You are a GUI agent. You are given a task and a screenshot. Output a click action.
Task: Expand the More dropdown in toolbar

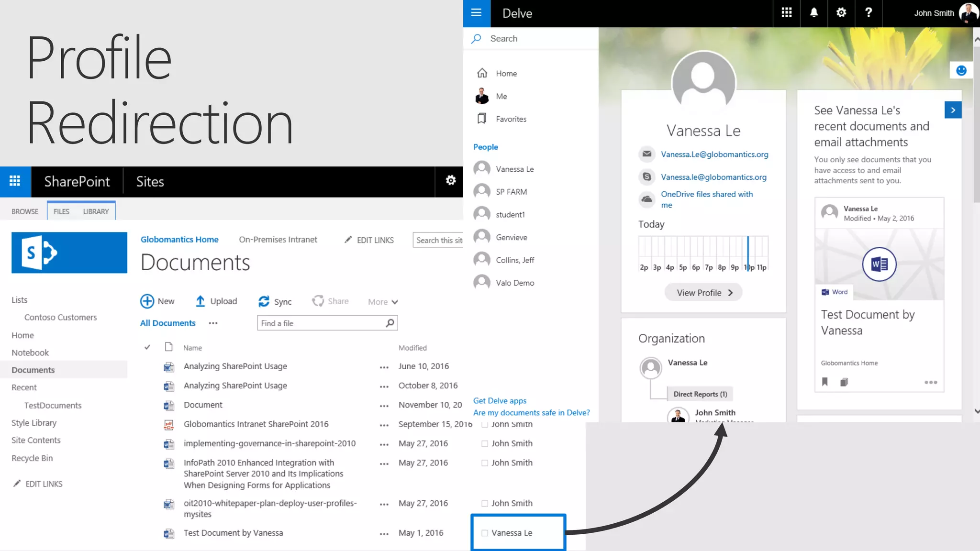pos(383,302)
